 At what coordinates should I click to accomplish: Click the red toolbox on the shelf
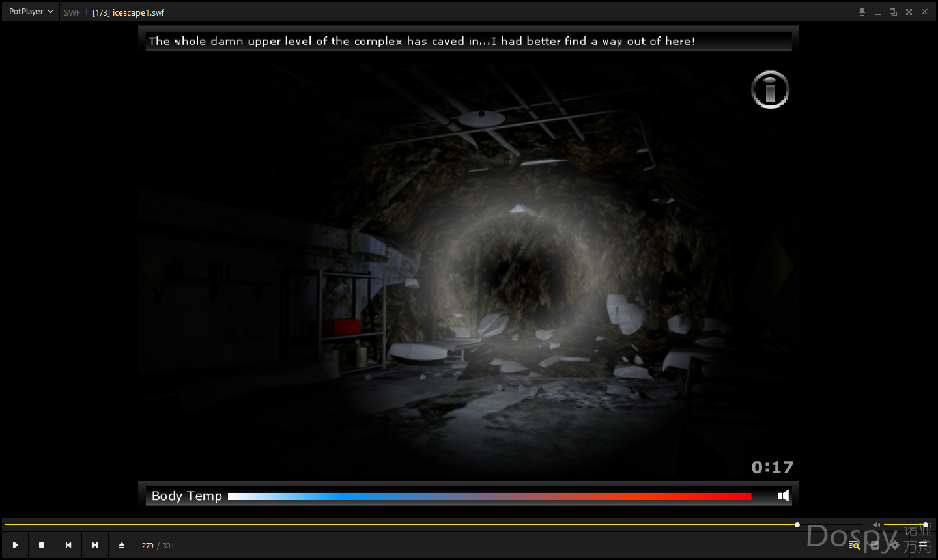[x=343, y=326]
